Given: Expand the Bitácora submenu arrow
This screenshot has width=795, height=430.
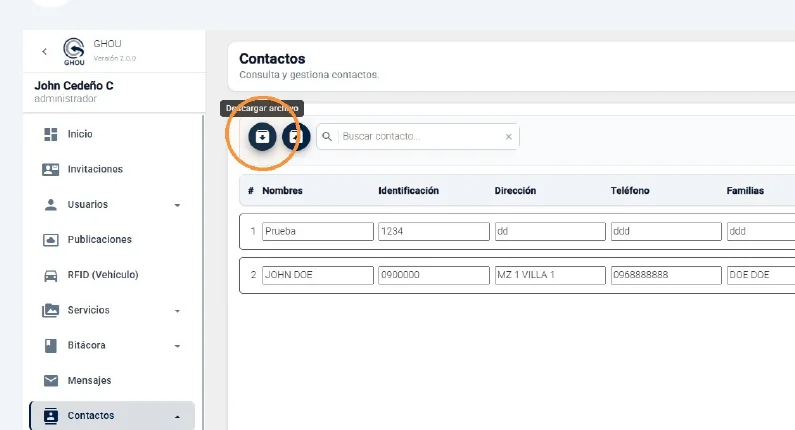Looking at the screenshot, I should 177,346.
